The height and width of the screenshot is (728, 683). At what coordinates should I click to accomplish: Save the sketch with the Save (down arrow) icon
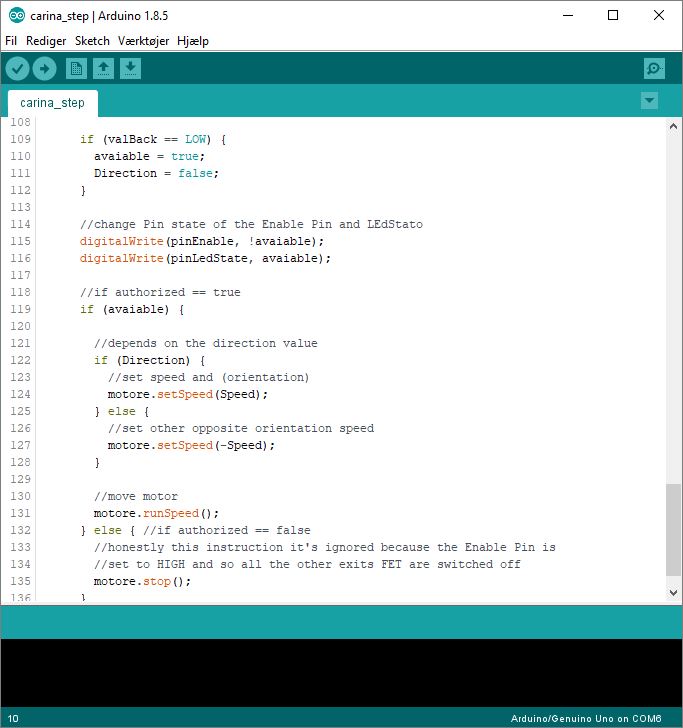click(130, 69)
